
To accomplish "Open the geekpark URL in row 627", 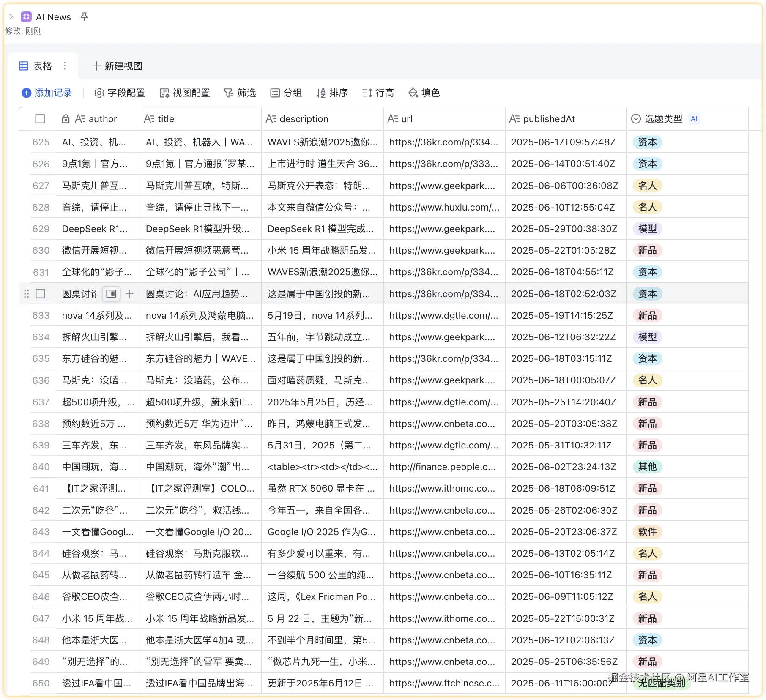I will pyautogui.click(x=442, y=186).
